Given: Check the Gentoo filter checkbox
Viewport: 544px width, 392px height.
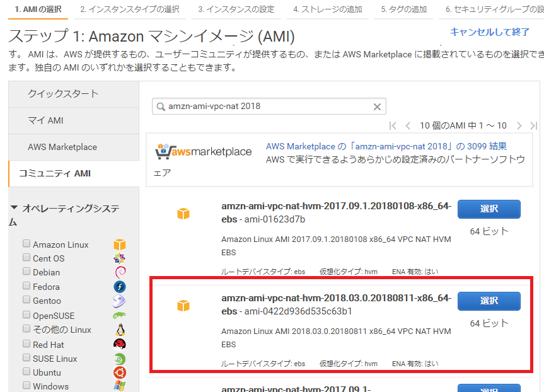Looking at the screenshot, I should click(x=26, y=300).
